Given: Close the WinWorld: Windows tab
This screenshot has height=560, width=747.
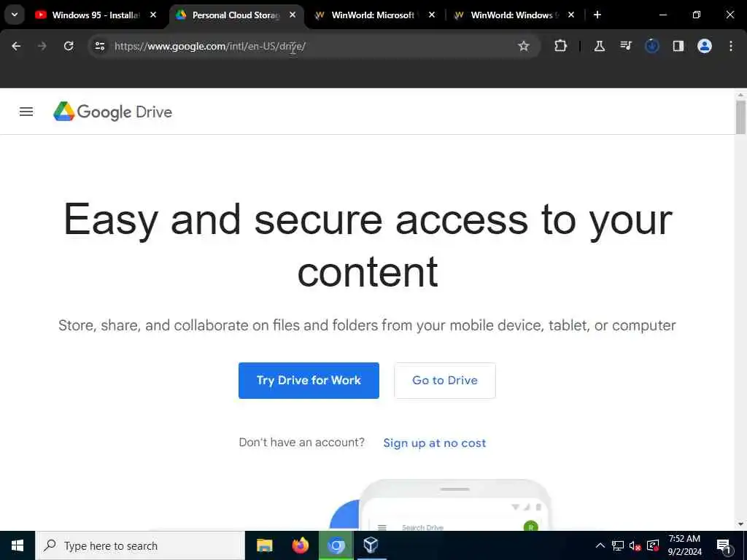Looking at the screenshot, I should point(571,15).
